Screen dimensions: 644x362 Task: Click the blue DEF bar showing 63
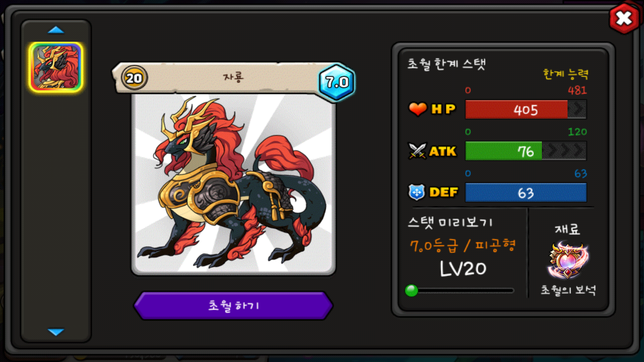(x=526, y=193)
